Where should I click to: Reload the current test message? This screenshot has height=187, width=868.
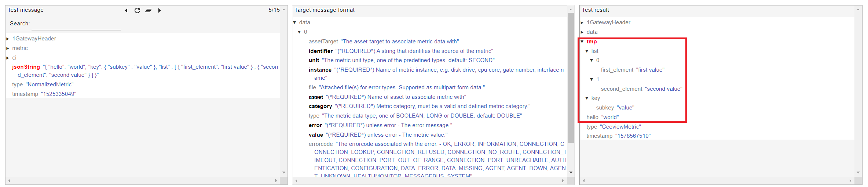click(x=137, y=10)
